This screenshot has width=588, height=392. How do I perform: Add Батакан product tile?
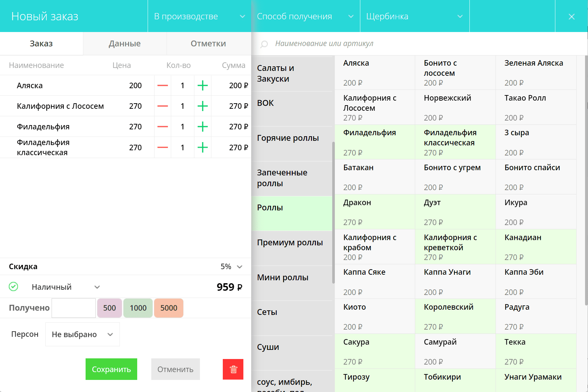point(375,177)
